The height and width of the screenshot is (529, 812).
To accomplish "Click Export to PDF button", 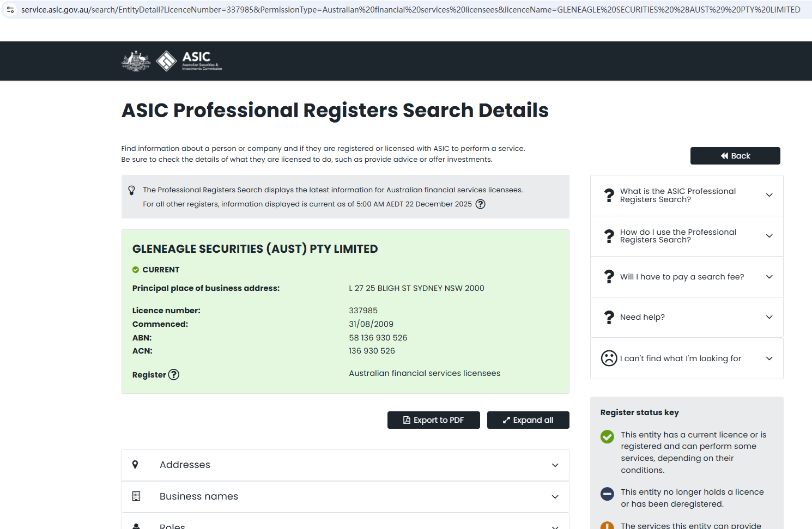I will click(433, 420).
